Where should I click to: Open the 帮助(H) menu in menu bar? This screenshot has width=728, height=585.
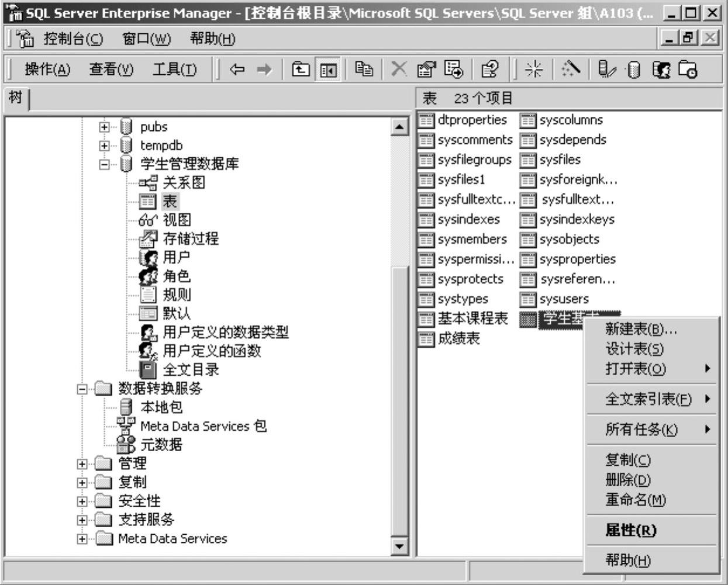click(x=212, y=39)
